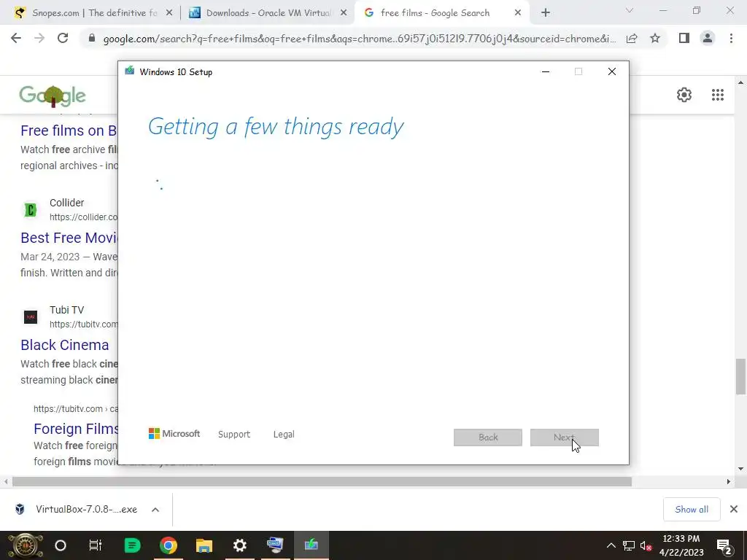
Task: Open Black Cinema result link
Action: (65, 345)
